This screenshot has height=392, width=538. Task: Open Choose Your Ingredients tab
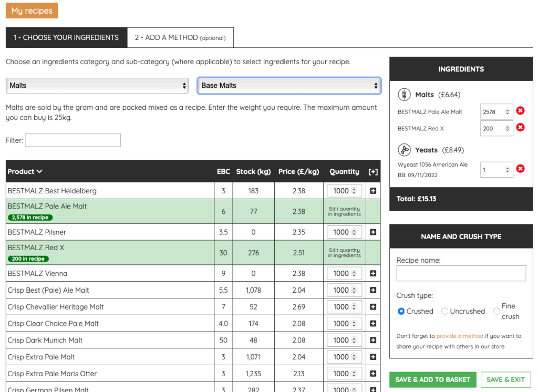[x=66, y=38]
